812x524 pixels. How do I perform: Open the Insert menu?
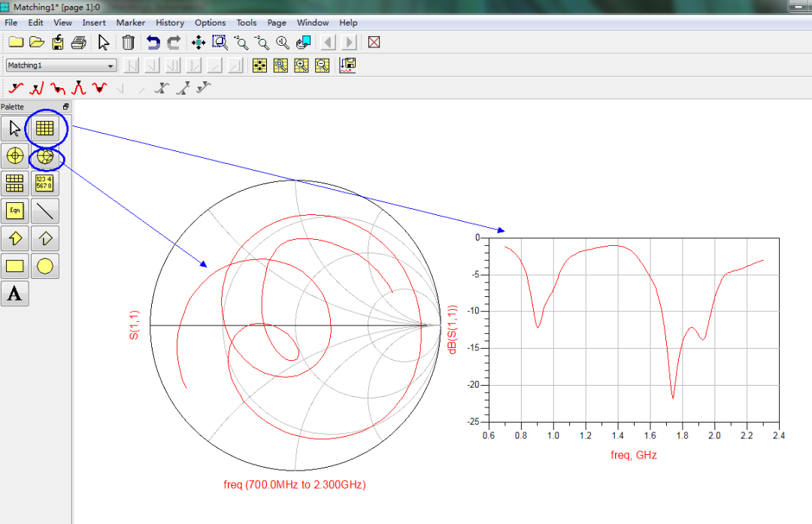click(x=94, y=23)
